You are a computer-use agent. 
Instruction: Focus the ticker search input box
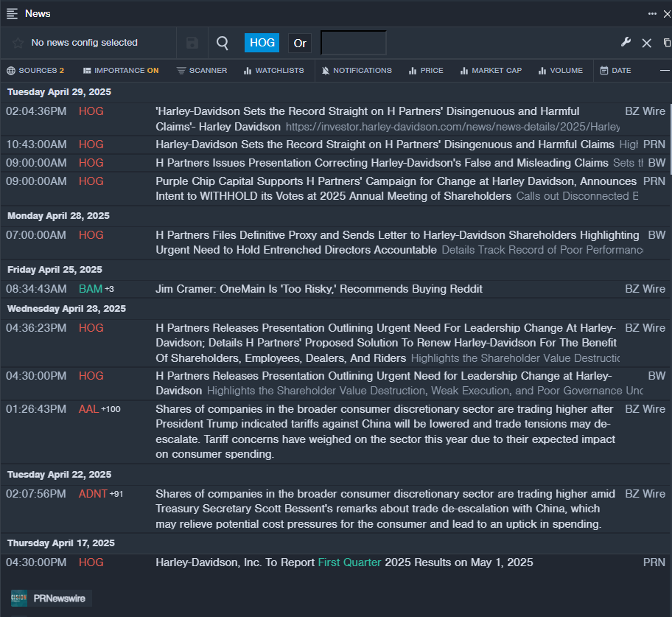(354, 43)
